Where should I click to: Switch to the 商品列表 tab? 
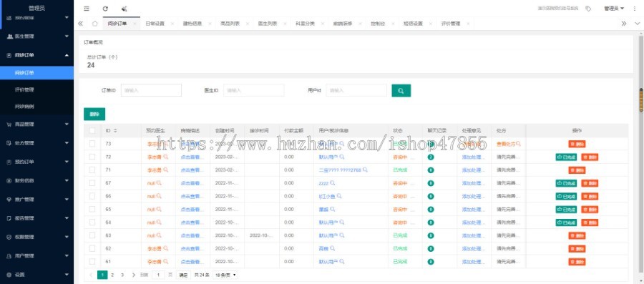pyautogui.click(x=230, y=24)
